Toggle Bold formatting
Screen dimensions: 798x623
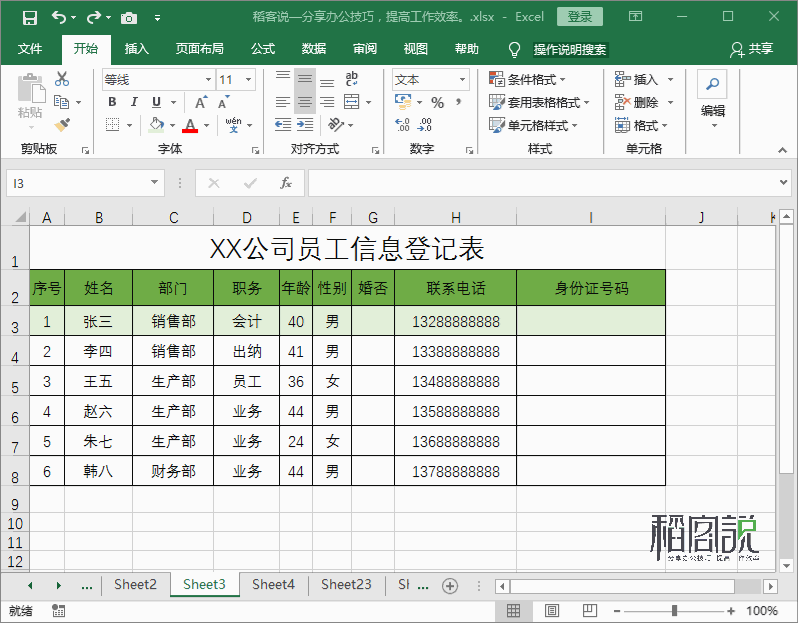(112, 102)
